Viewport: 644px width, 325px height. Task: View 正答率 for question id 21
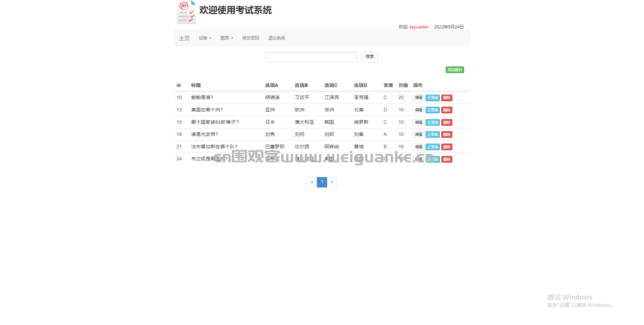(x=433, y=147)
